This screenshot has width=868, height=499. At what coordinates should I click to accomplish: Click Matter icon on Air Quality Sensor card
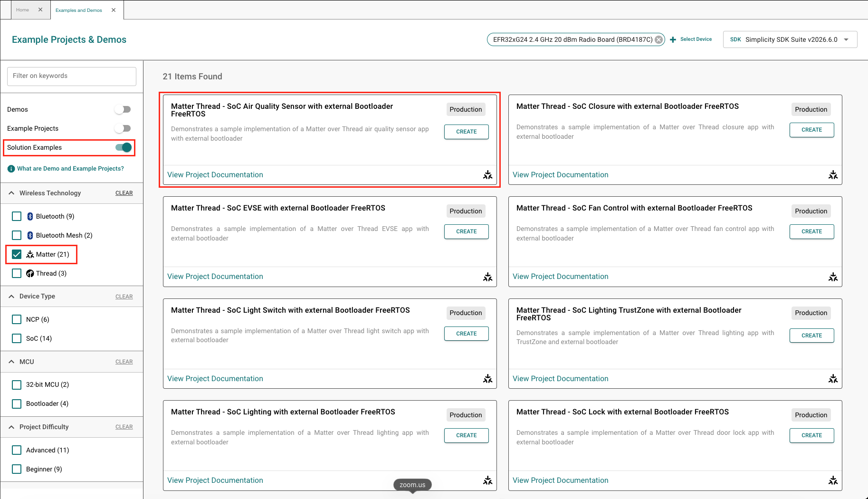488,175
